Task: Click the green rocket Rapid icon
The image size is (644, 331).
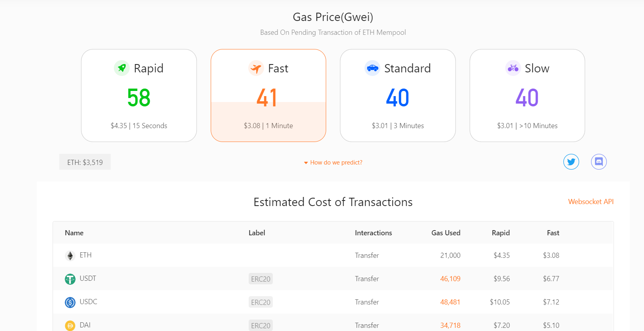Action: (122, 68)
